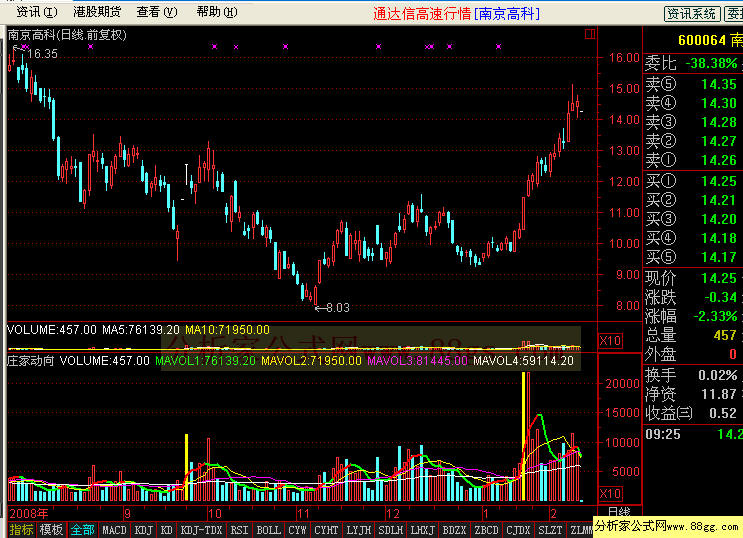Click the MA10:71950.00 volume readout
The image size is (743, 538).
tap(227, 329)
